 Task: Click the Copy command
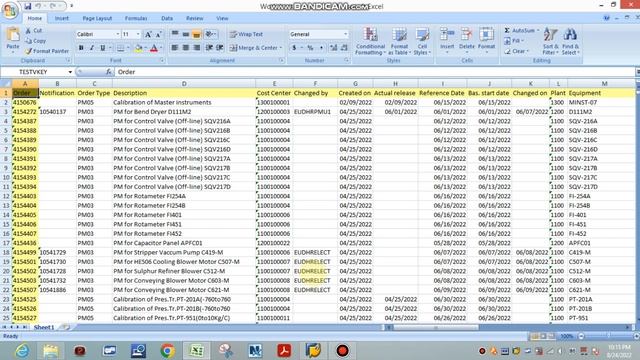click(x=36, y=41)
